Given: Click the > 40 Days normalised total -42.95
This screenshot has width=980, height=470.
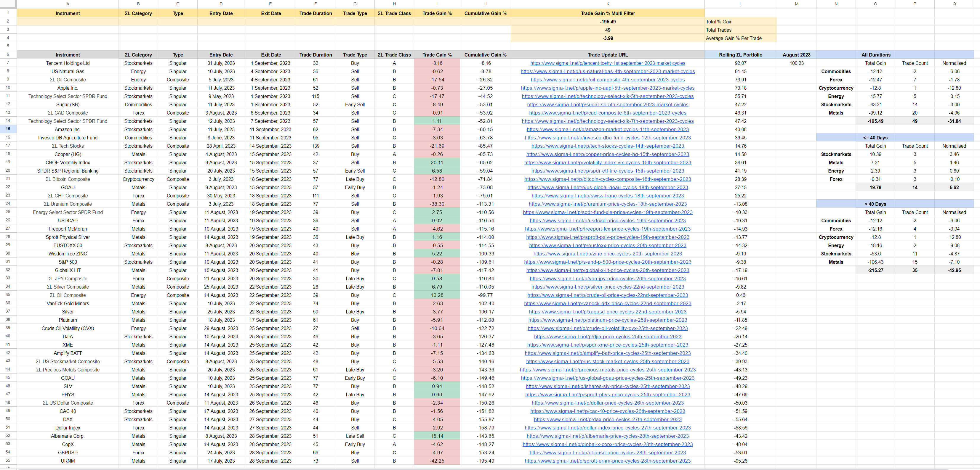Looking at the screenshot, I should click(x=954, y=271).
